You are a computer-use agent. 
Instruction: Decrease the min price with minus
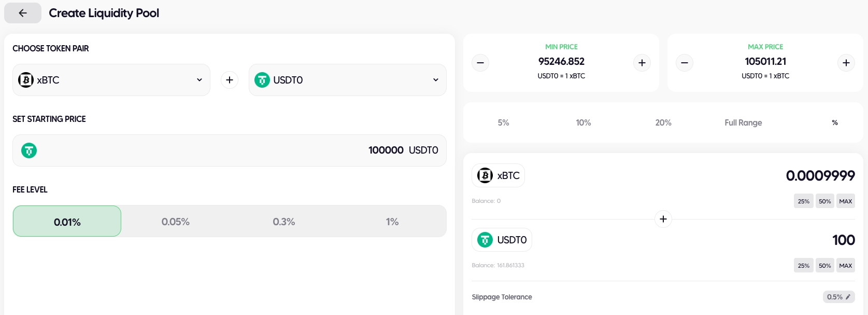click(480, 63)
